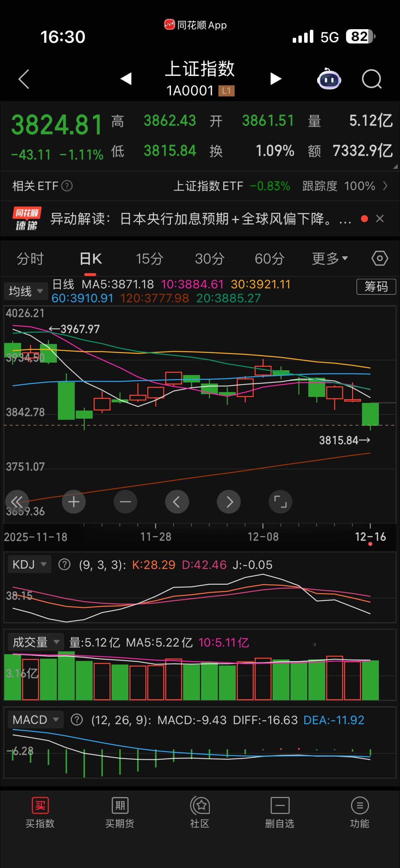
Task: Switch to the 30分 chart tab
Action: [210, 259]
